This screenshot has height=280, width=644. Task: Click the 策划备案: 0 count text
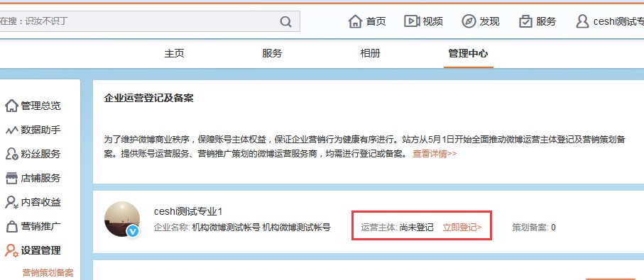pos(534,228)
